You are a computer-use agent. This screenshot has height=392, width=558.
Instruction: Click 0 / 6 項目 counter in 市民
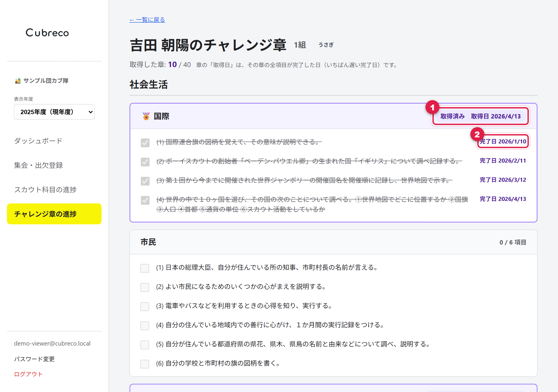(x=513, y=242)
